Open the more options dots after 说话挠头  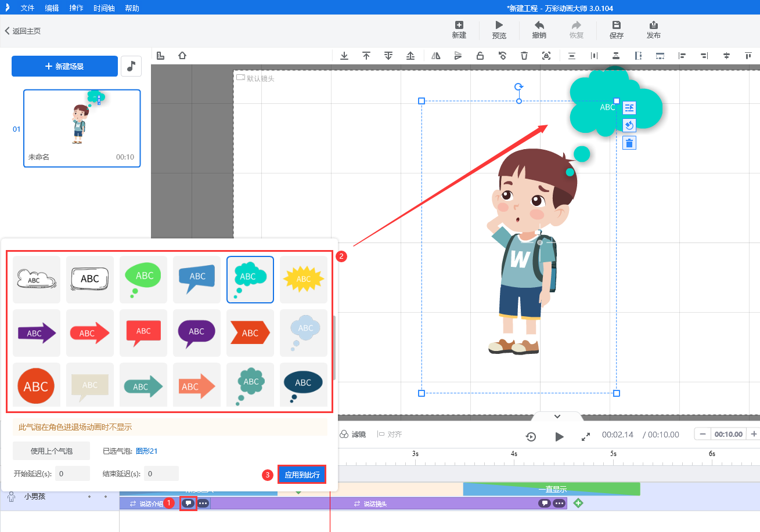click(559, 504)
